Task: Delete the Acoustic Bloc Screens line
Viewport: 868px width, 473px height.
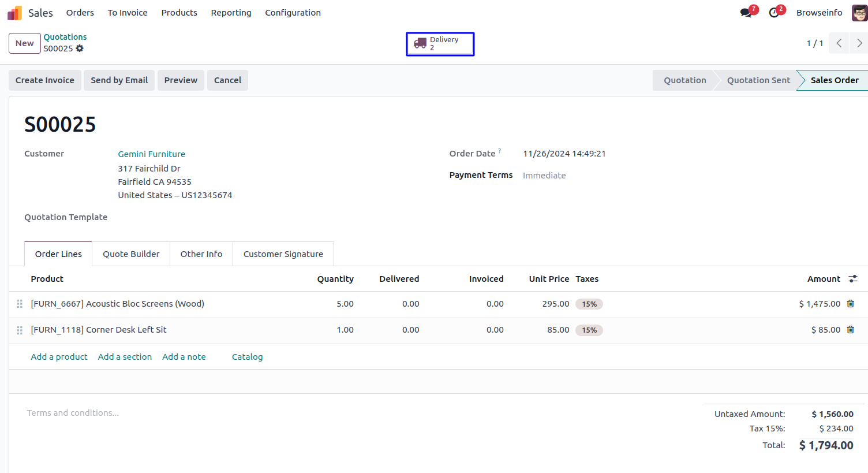Action: point(850,304)
